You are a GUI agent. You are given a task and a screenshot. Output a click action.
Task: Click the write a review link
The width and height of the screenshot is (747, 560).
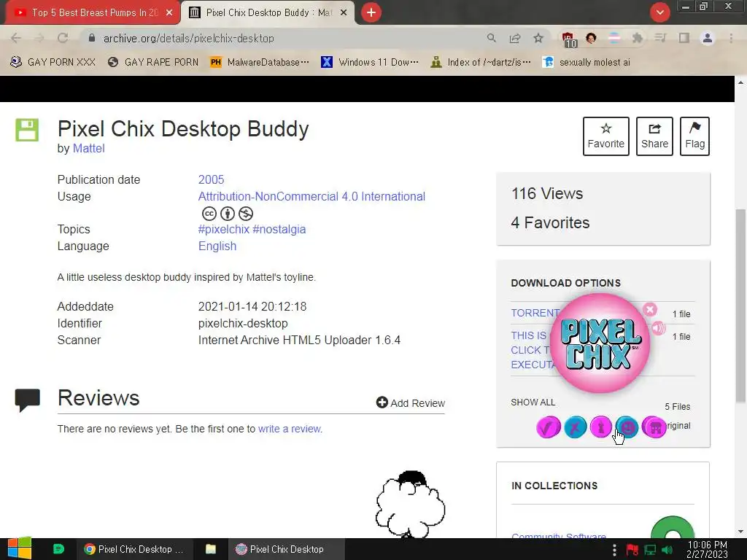pyautogui.click(x=290, y=429)
